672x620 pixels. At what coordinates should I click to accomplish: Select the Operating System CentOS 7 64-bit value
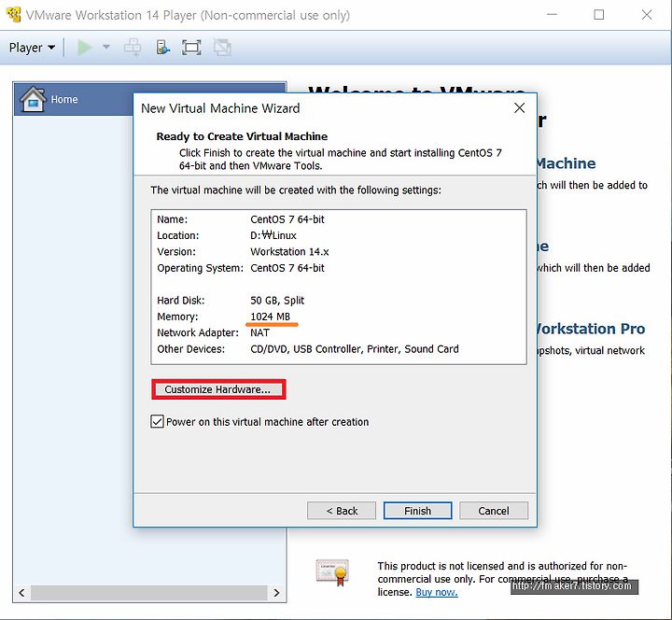coord(287,268)
